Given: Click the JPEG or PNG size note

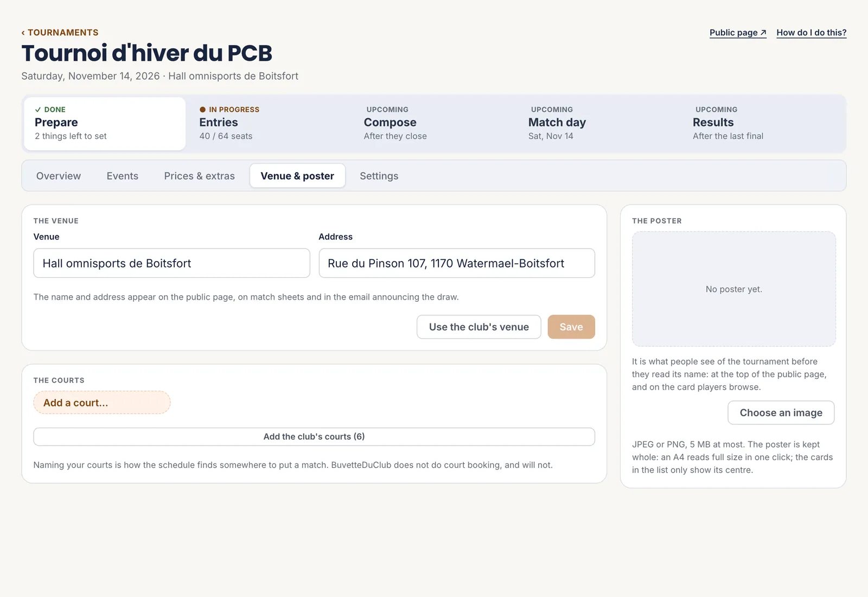Looking at the screenshot, I should point(732,457).
